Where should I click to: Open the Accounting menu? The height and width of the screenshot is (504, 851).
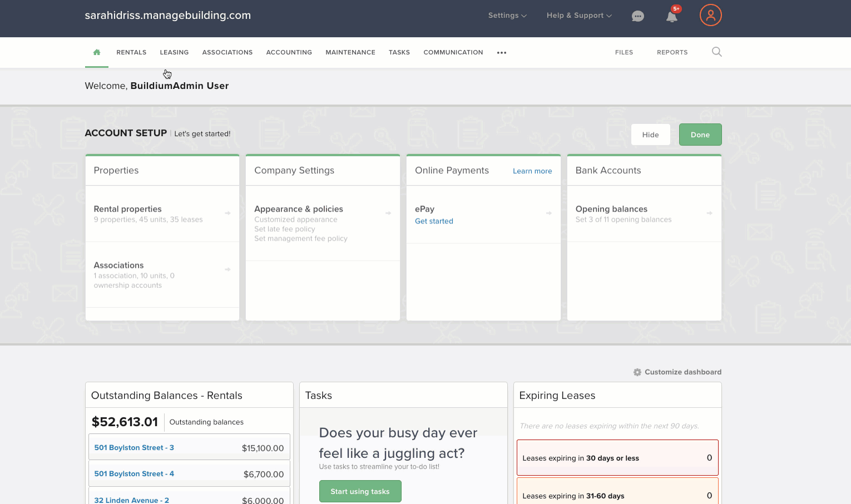(x=289, y=52)
